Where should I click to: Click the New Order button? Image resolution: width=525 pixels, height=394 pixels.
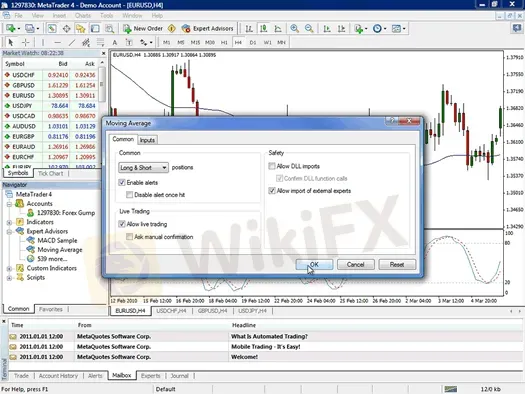143,28
